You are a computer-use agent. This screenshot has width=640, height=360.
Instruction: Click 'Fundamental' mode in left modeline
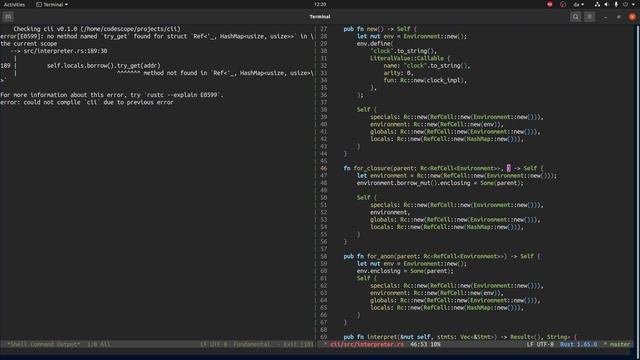(x=251, y=344)
